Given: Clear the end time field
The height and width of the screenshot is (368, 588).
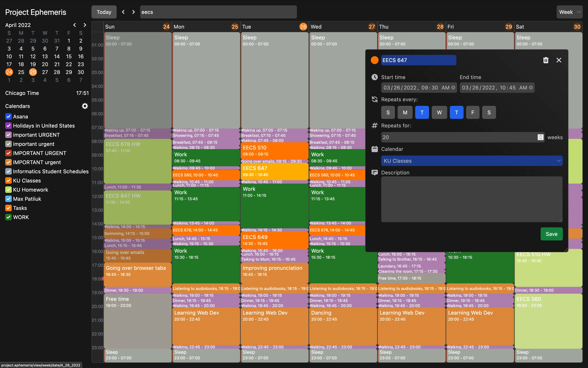Looking at the screenshot, I should 531,88.
